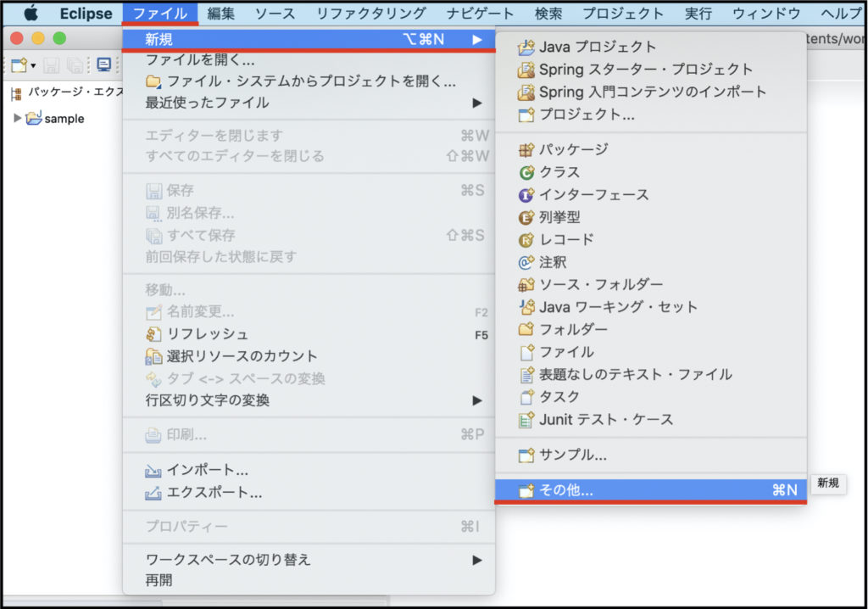The height and width of the screenshot is (609, 868).
Task: Click the 選択リソースのカウント icon
Action: [153, 356]
